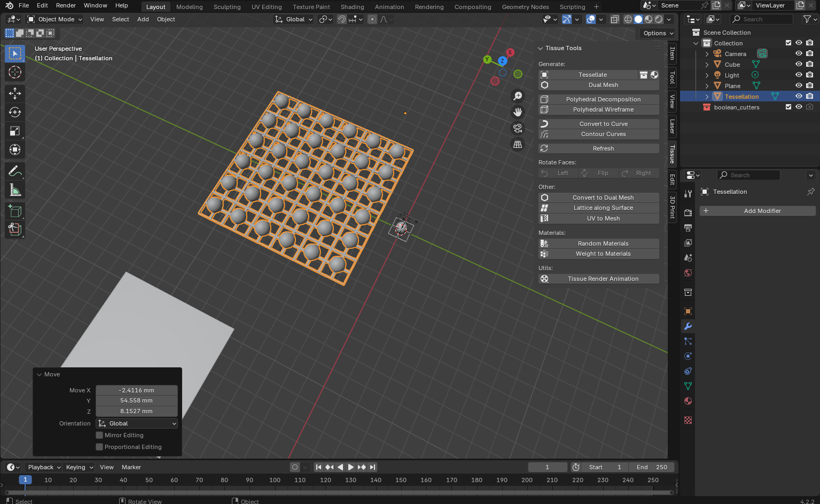Open Texture properties tab icon
This screenshot has height=504, width=820.
pos(688,420)
